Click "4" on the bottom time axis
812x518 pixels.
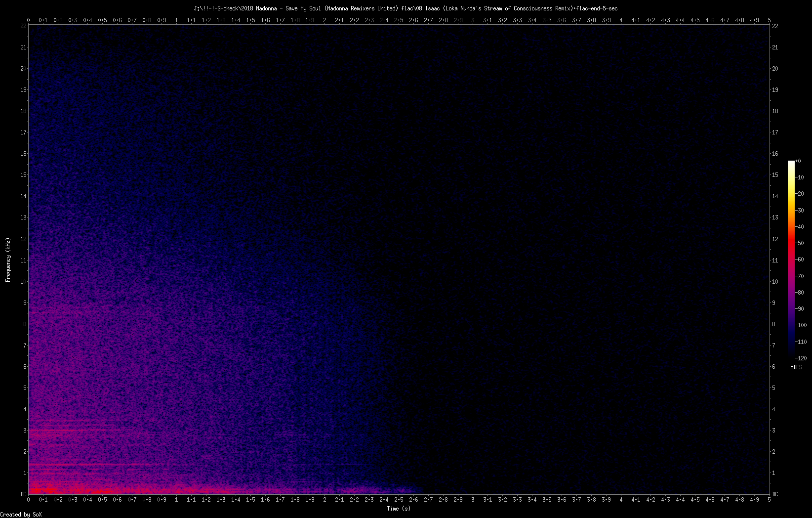[621, 500]
